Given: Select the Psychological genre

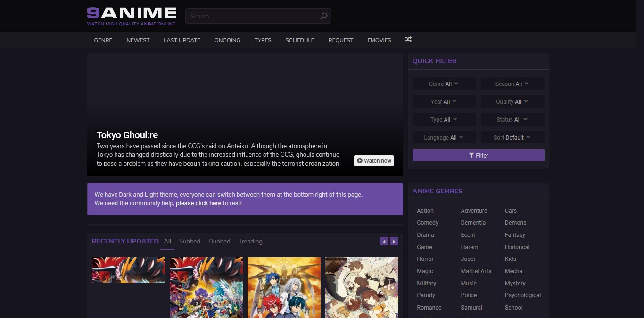Looking at the screenshot, I should point(523,295).
